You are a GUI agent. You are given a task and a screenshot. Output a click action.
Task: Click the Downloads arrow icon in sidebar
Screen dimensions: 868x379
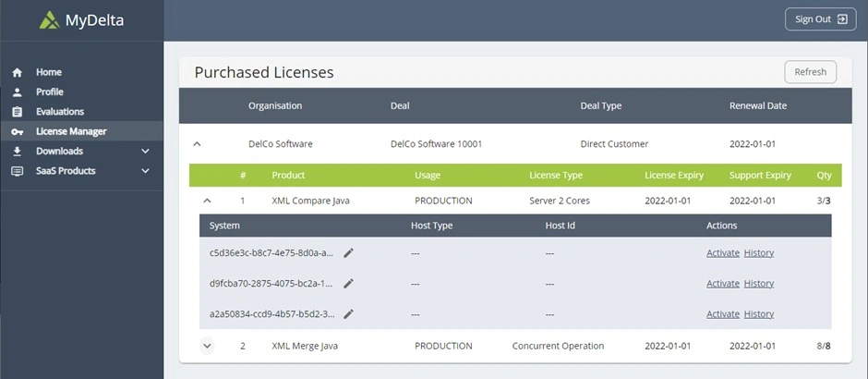(17, 152)
